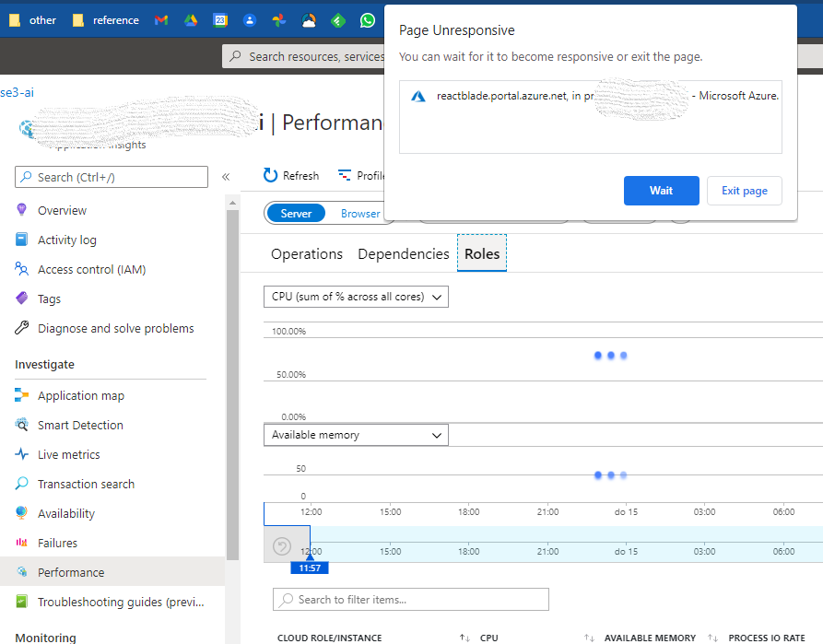
Task: Click the Refresh button label
Action: [300, 176]
